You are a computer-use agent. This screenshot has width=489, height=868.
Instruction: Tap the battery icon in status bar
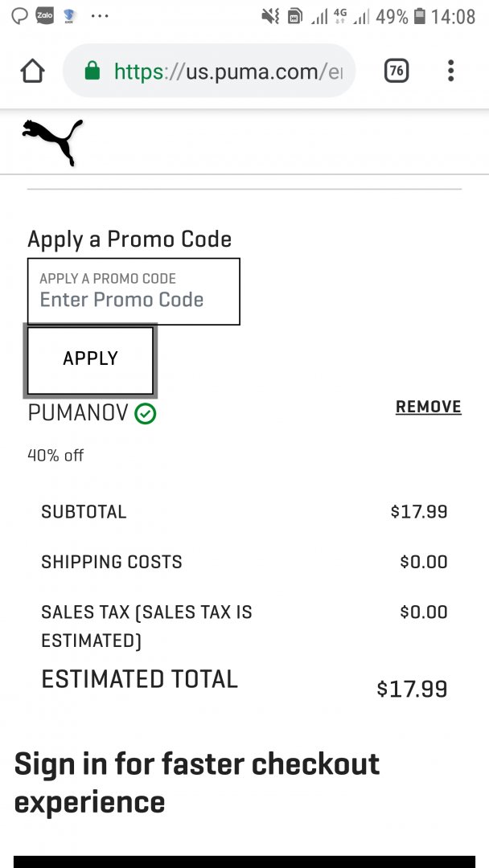(419, 16)
